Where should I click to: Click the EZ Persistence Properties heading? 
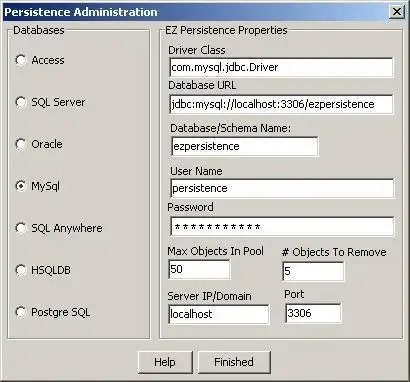[226, 30]
